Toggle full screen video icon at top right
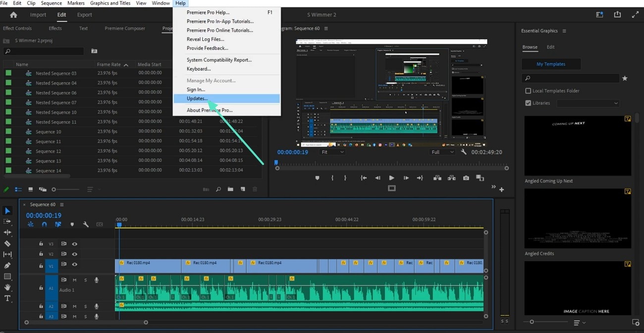Viewport: 644px width, 333px height. click(x=635, y=15)
